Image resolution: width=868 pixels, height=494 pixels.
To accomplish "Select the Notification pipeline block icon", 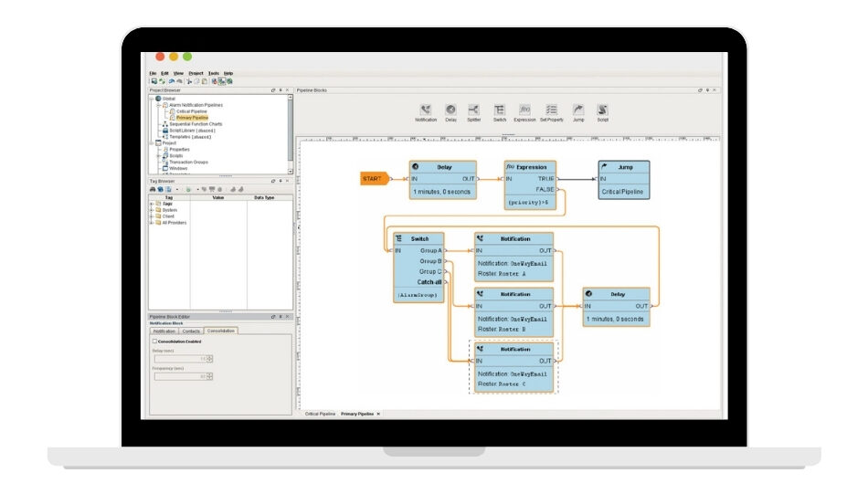I will pos(426,110).
